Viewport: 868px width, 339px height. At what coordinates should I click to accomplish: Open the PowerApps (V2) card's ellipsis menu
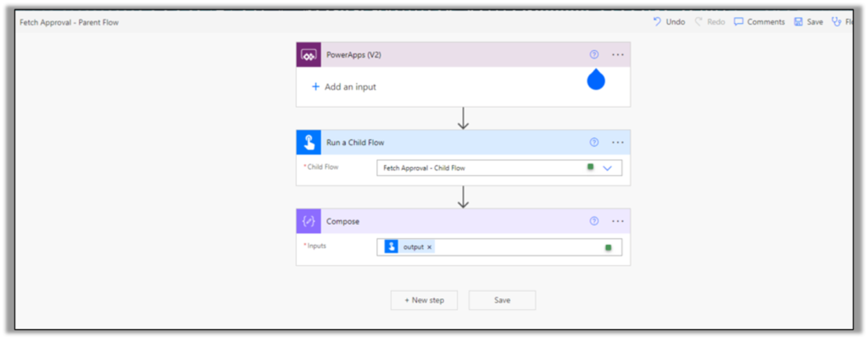pyautogui.click(x=618, y=55)
